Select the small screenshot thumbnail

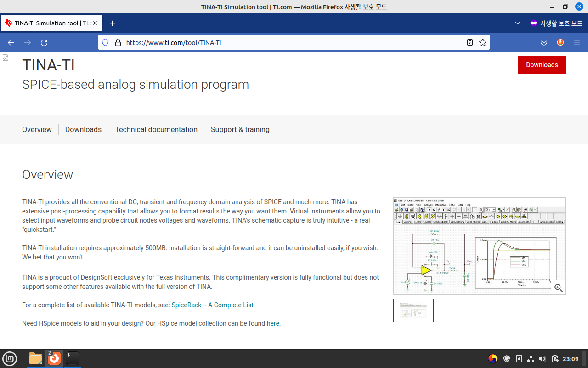click(413, 310)
